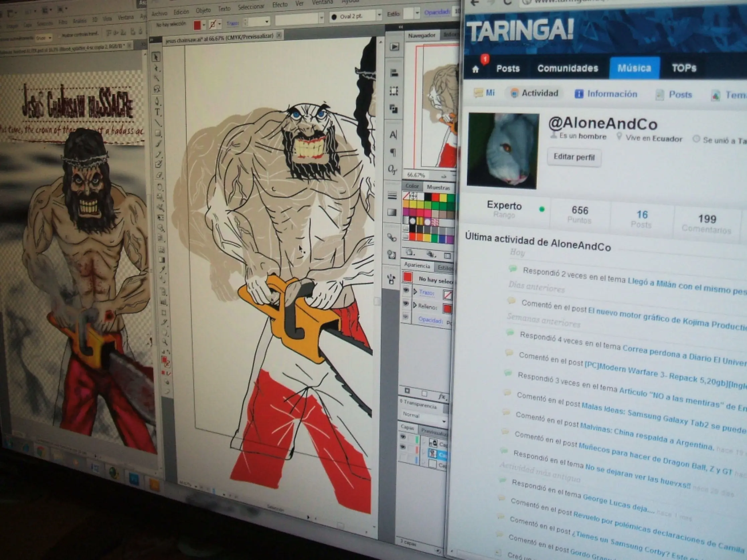
Task: Open the Actividad profile tab
Action: [534, 93]
